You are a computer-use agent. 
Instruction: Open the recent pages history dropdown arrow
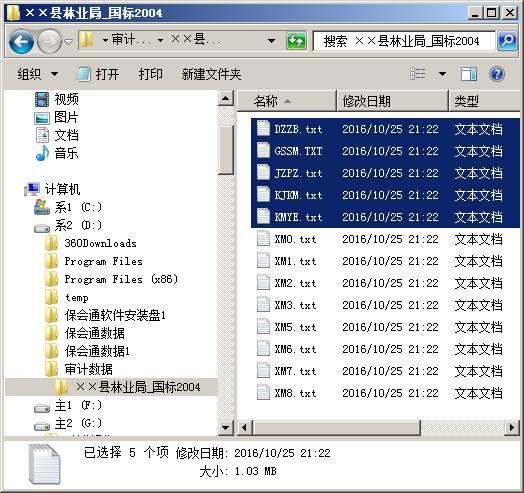tap(69, 42)
